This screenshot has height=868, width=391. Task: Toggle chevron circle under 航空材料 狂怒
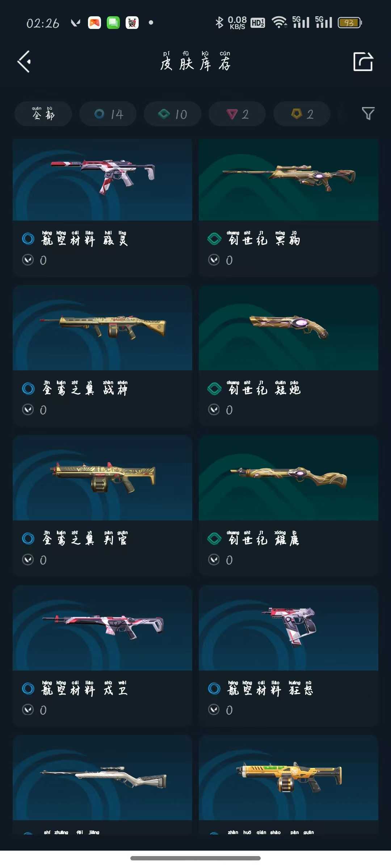coord(214,710)
